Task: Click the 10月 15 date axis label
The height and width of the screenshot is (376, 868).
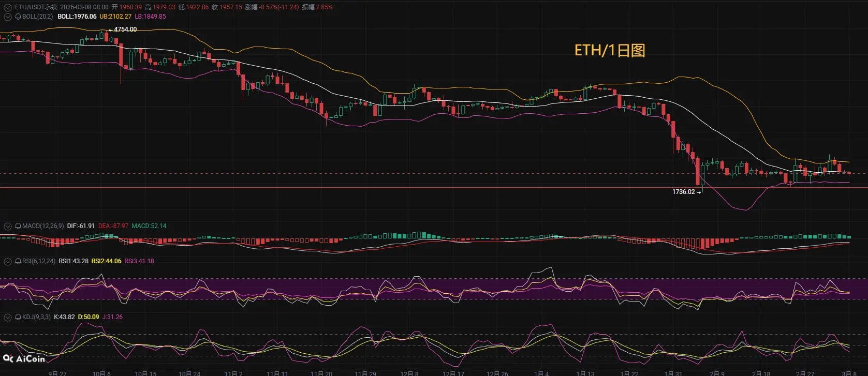Action: pos(145,373)
